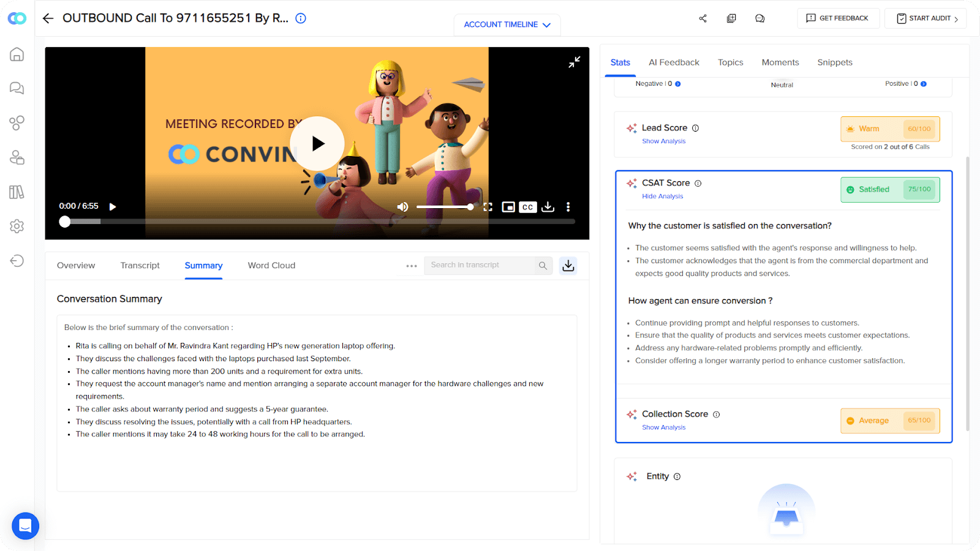This screenshot has height=551, width=980.
Task: Toggle closed captions CC
Action: [528, 207]
